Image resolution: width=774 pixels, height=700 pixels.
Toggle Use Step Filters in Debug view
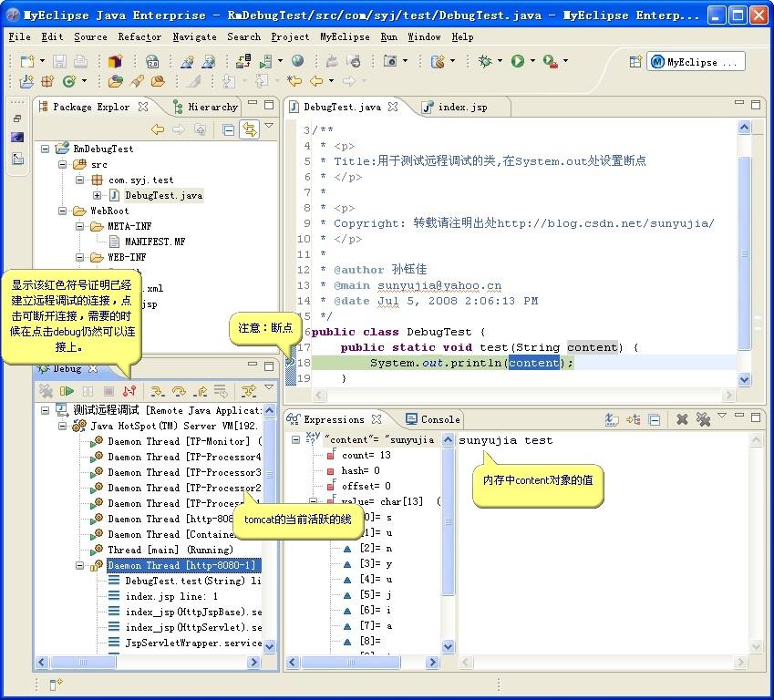tap(248, 391)
